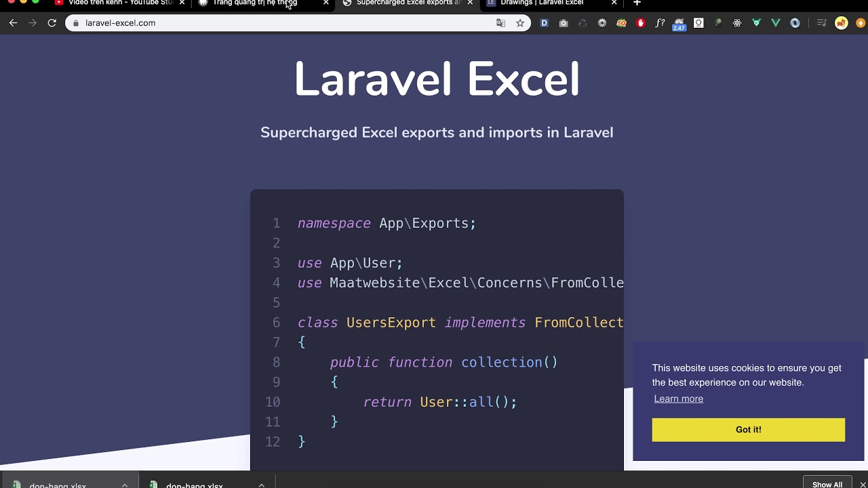
Task: Open the gear cog extension icon
Action: point(602,23)
